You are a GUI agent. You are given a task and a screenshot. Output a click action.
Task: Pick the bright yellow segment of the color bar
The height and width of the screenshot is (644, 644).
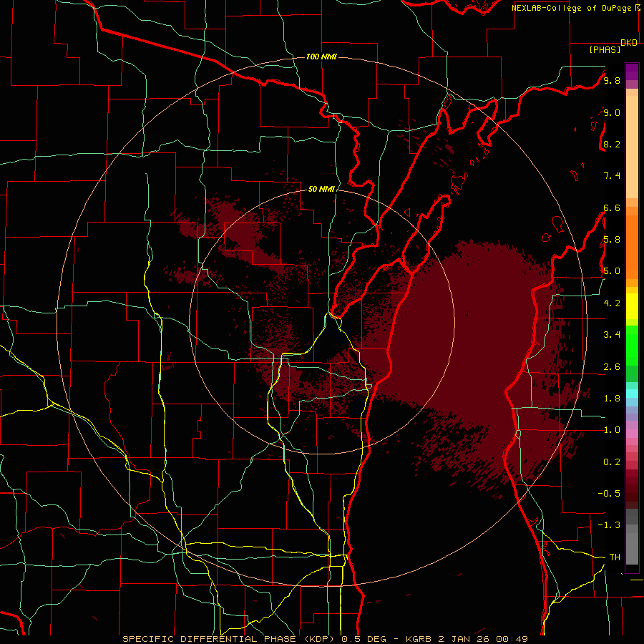click(x=632, y=306)
